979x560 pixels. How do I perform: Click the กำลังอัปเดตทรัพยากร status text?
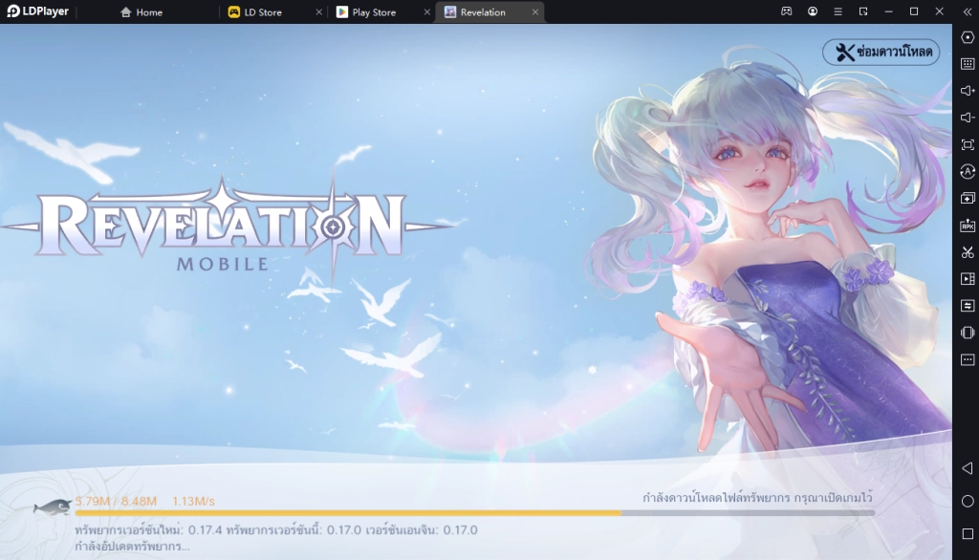(132, 547)
